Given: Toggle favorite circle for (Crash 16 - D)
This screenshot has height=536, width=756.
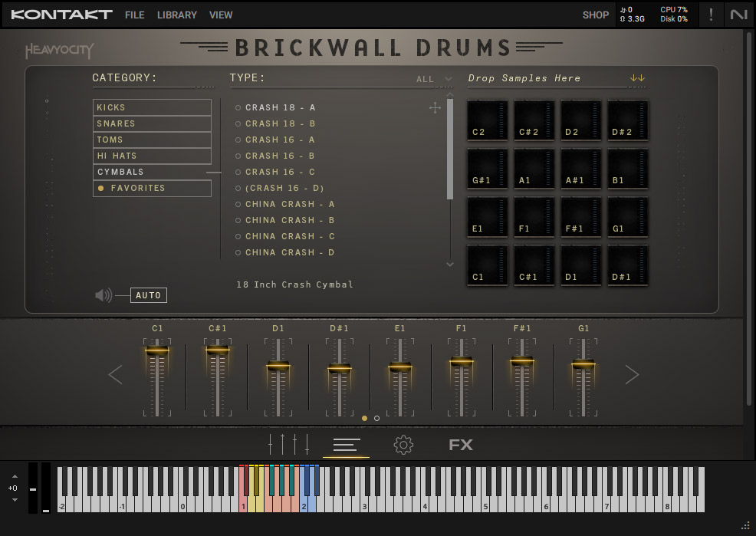Looking at the screenshot, I should pyautogui.click(x=238, y=188).
